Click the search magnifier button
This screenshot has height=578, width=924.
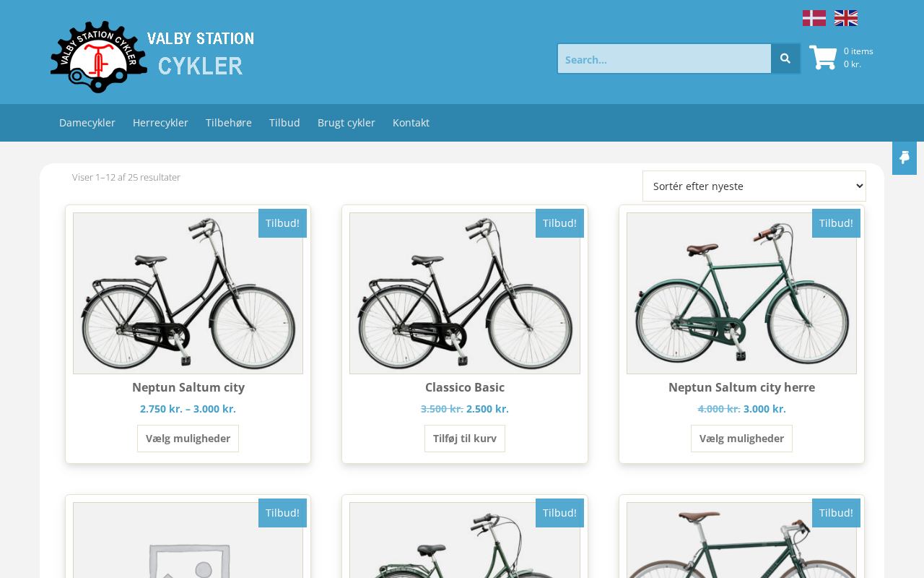point(785,59)
